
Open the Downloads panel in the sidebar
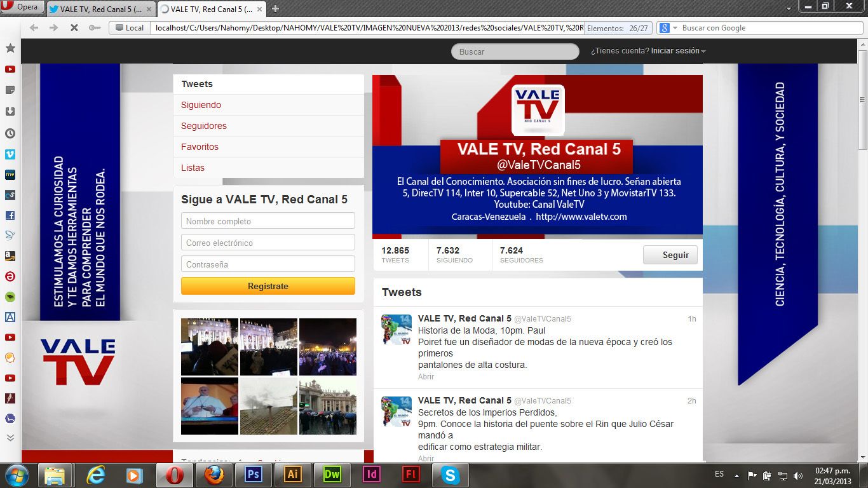(x=10, y=111)
